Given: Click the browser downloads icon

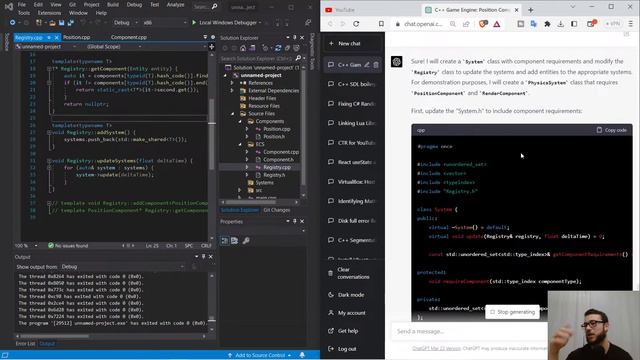Looking at the screenshot, I should point(560,24).
